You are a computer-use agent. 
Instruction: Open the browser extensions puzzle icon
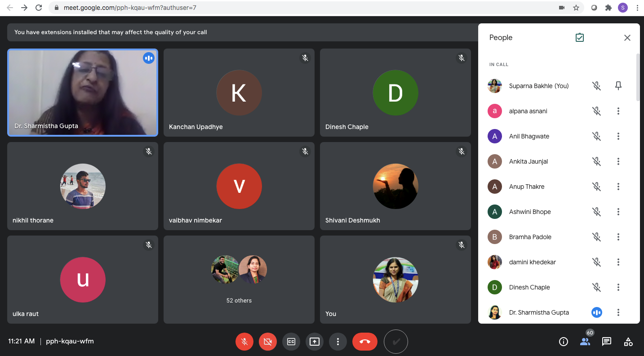(x=608, y=8)
